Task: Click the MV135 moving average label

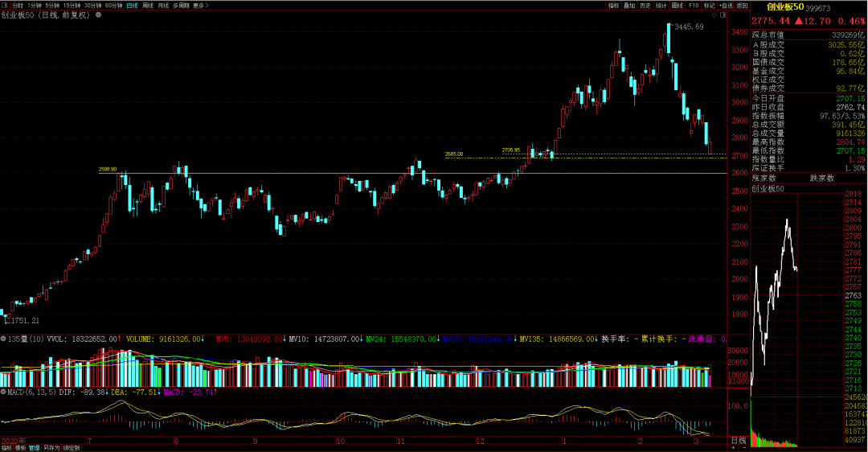Action: pos(533,339)
